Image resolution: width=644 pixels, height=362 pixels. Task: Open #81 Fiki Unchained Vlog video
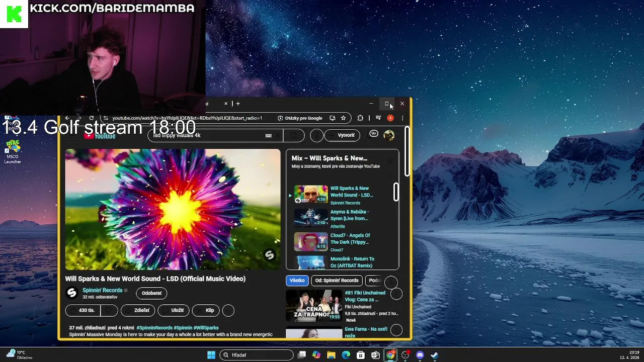pyautogui.click(x=365, y=296)
